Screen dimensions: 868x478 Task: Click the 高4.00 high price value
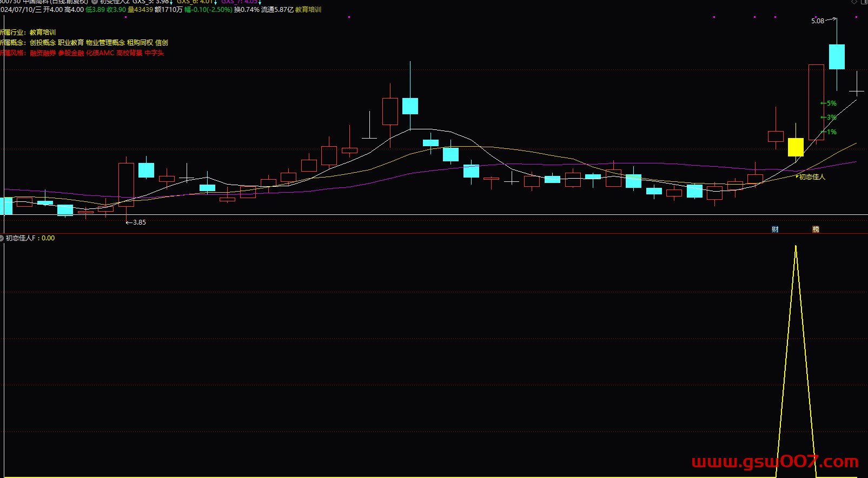[x=74, y=10]
